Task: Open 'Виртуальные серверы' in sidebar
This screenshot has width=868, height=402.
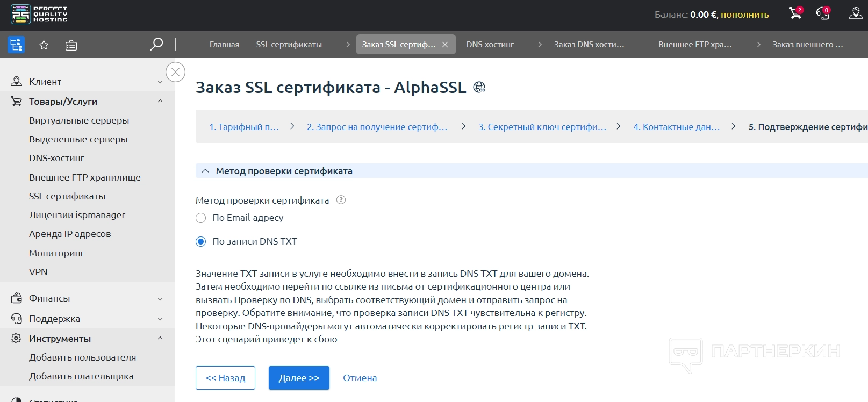Action: pos(79,120)
